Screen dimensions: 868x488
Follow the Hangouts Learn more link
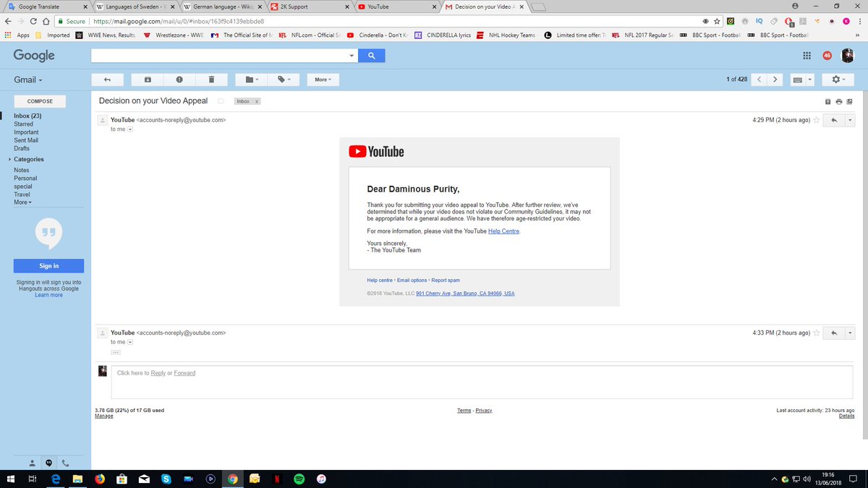(48, 295)
